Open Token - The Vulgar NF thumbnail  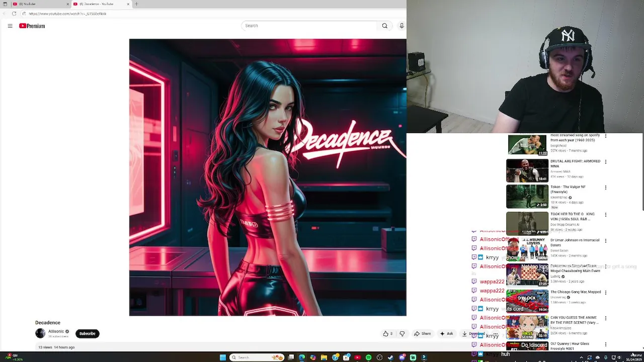click(527, 196)
